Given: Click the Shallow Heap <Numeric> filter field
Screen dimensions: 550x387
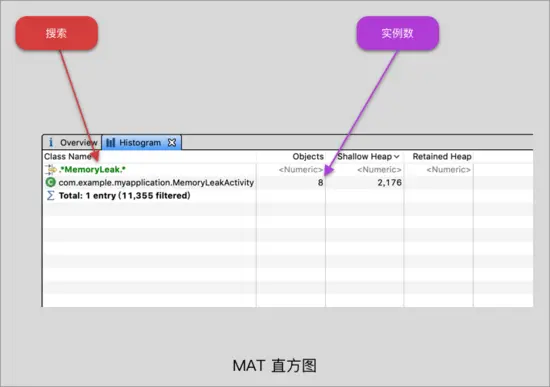Looking at the screenshot, I should coord(379,170).
